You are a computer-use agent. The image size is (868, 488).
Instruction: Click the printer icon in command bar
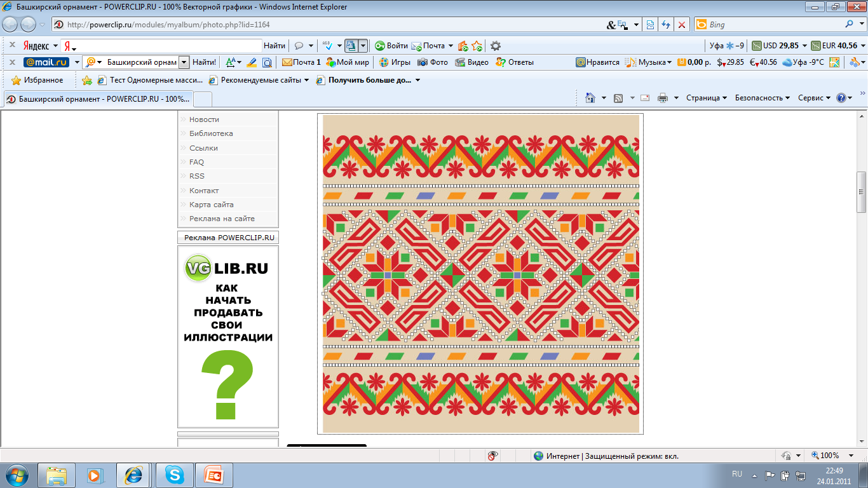coord(663,98)
